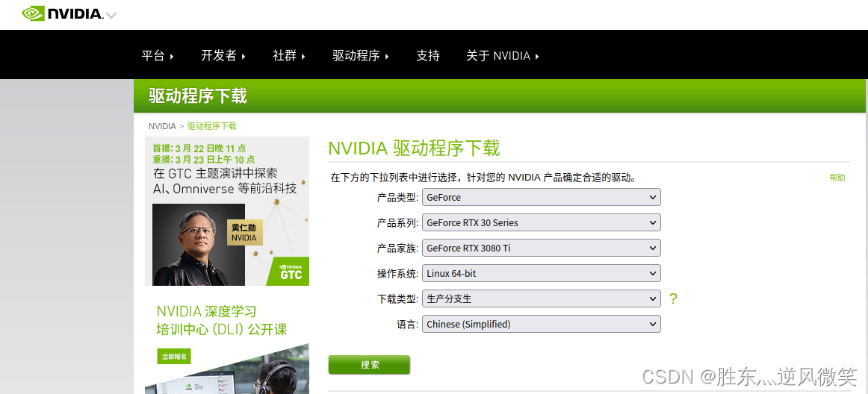Click the 操作系统 label
The image size is (868, 394).
397,273
